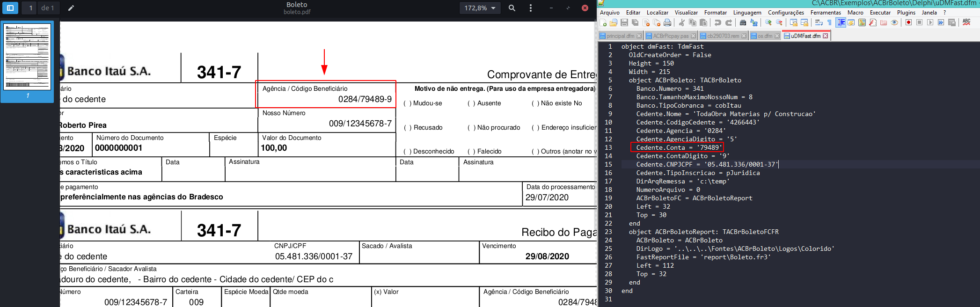Open the Arquivo menu
Image resolution: width=980 pixels, height=307 pixels.
[609, 13]
